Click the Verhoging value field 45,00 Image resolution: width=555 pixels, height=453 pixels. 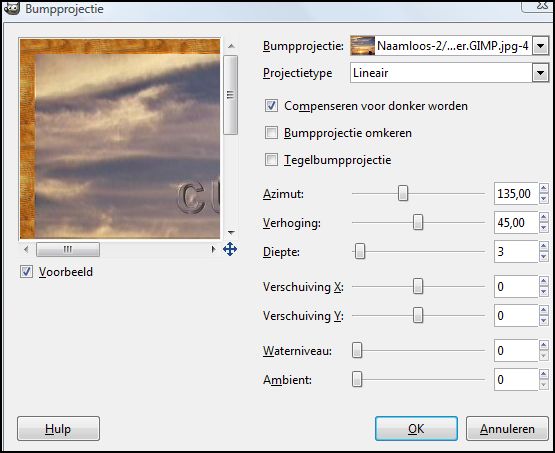[x=516, y=223]
